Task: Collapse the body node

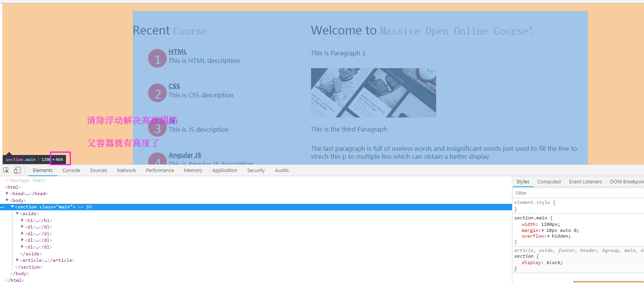Action: point(7,200)
